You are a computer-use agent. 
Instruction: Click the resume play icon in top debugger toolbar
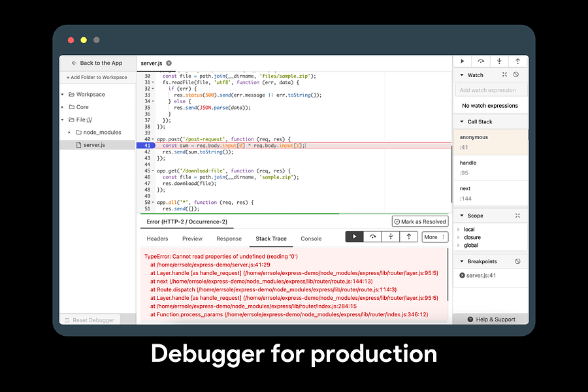click(463, 61)
